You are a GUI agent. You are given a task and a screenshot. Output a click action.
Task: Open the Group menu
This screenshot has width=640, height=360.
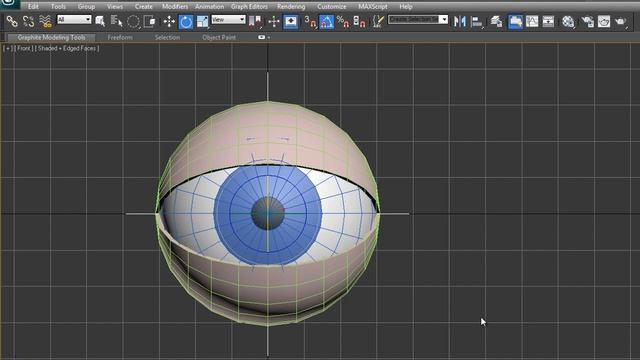pyautogui.click(x=87, y=7)
